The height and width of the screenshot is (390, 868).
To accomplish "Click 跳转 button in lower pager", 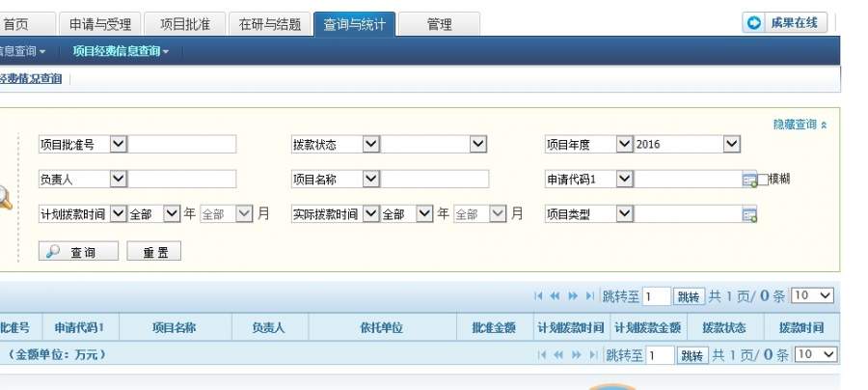I will [x=692, y=355].
